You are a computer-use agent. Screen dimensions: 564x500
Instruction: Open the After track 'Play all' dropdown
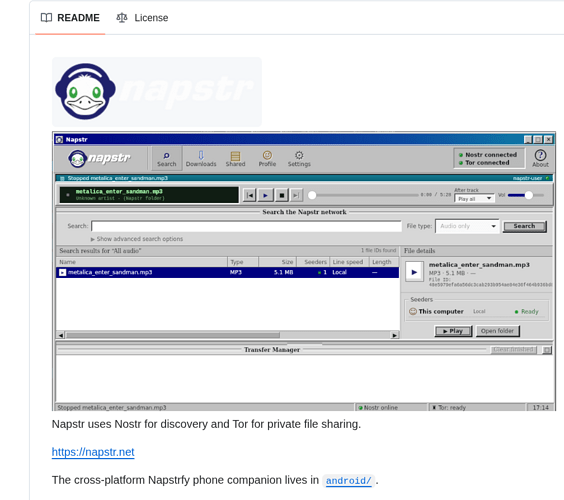(474, 199)
